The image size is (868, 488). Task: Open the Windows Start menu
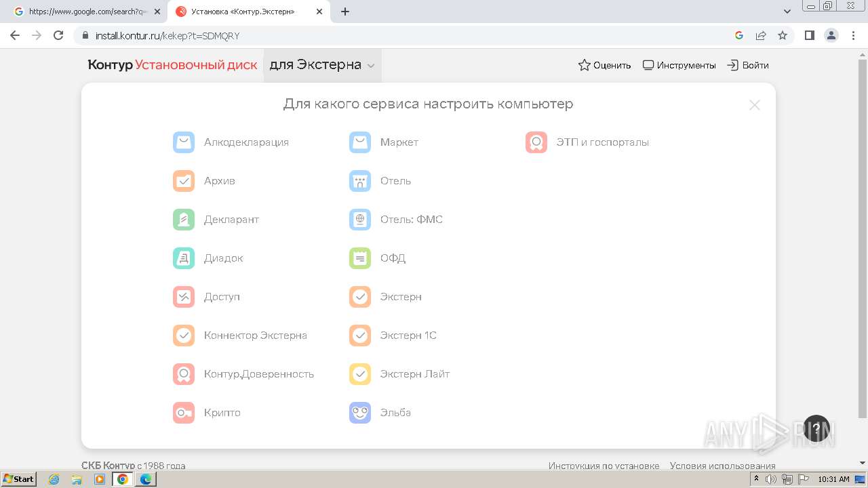tap(18, 479)
